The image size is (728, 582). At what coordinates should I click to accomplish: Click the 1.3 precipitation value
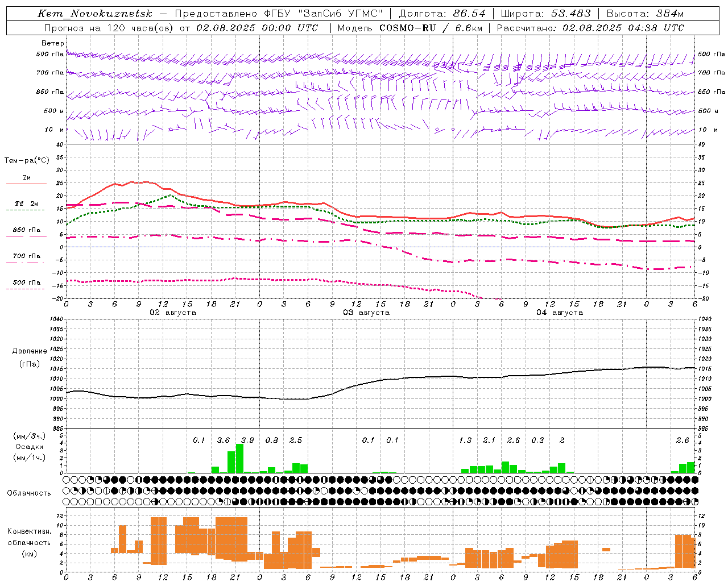[x=465, y=440]
